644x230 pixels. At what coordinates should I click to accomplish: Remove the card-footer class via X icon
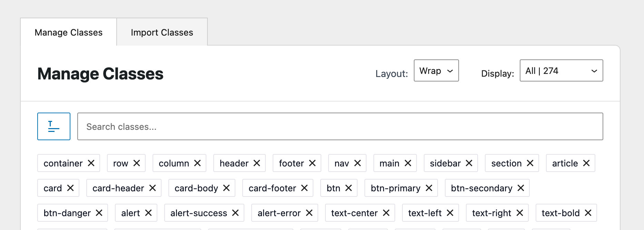point(304,188)
